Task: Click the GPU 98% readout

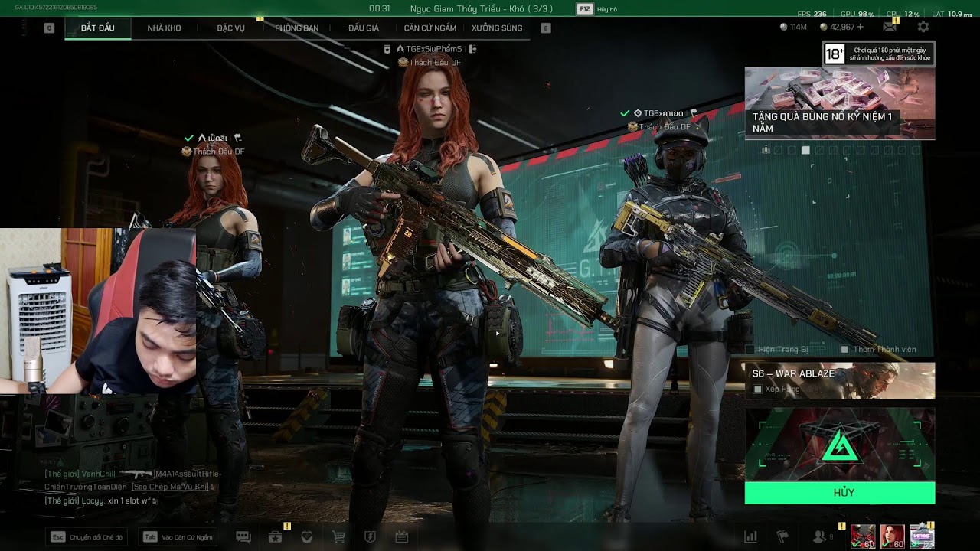Action: [857, 14]
